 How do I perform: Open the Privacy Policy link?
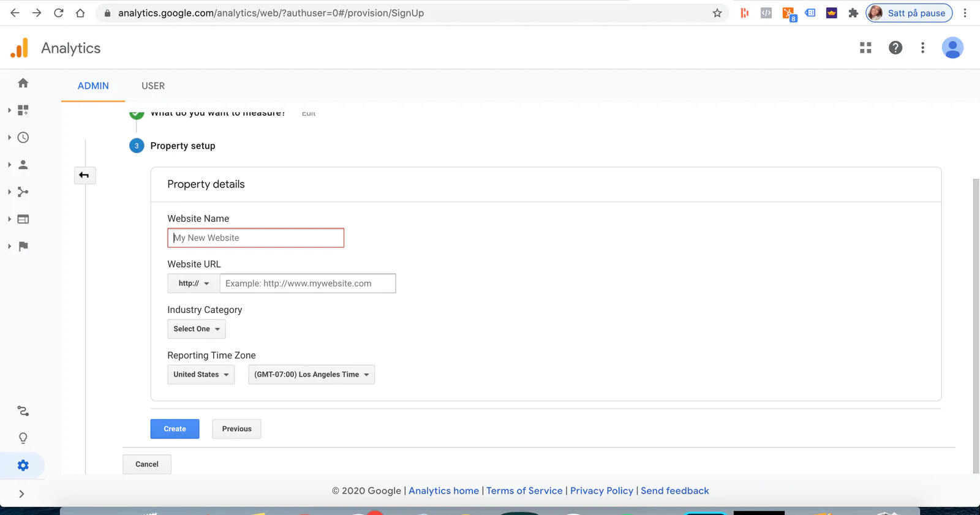coord(601,491)
